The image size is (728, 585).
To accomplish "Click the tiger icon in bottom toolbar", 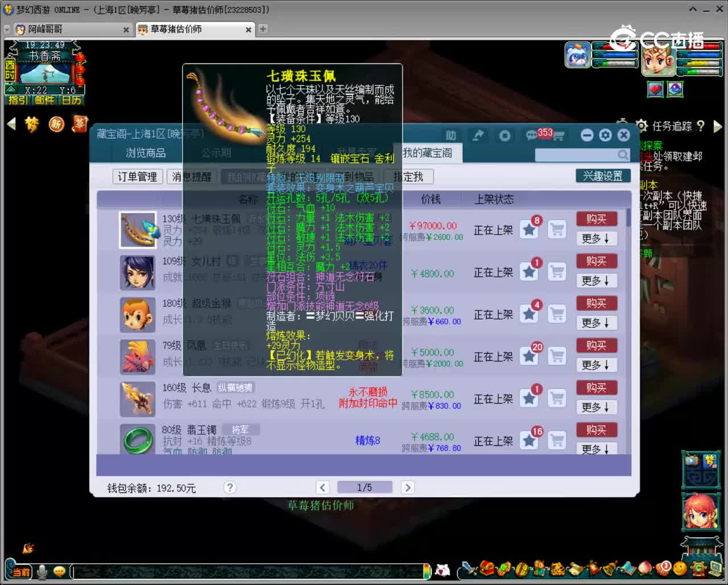I will pos(557,568).
